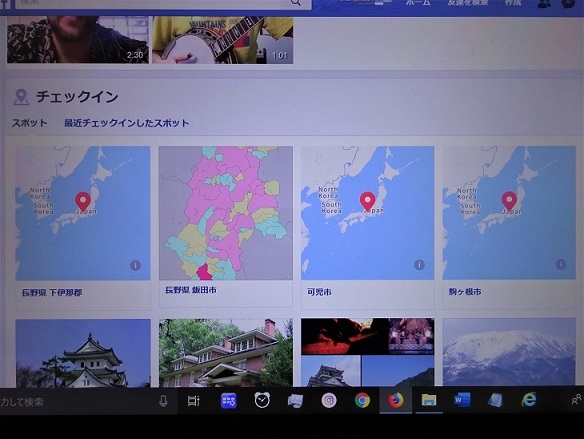Click the 長野県 下伊那郡 place name link
The width and height of the screenshot is (584, 439).
click(52, 293)
